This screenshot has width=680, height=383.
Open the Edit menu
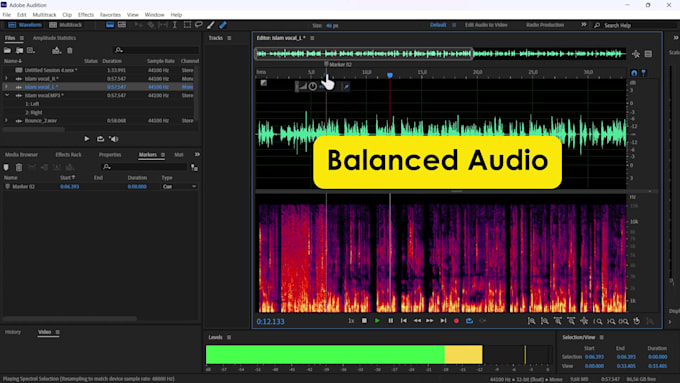[x=22, y=15]
